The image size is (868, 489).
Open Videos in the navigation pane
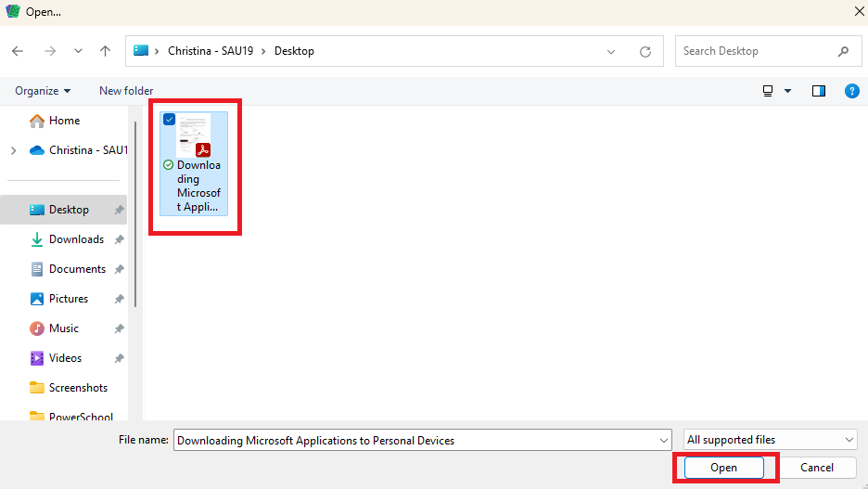click(x=64, y=358)
